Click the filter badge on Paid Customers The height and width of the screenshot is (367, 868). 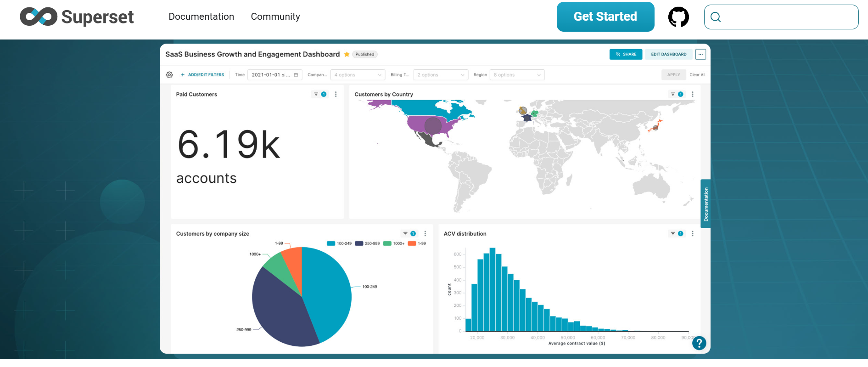tap(320, 94)
